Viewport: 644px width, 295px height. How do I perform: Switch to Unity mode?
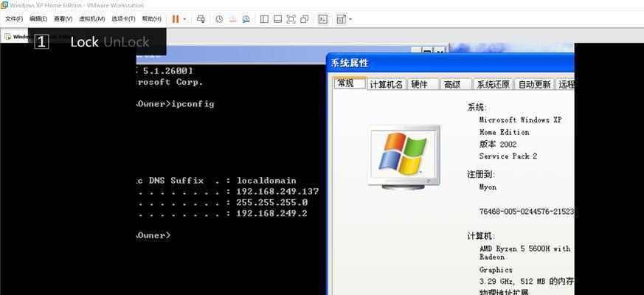(305, 19)
